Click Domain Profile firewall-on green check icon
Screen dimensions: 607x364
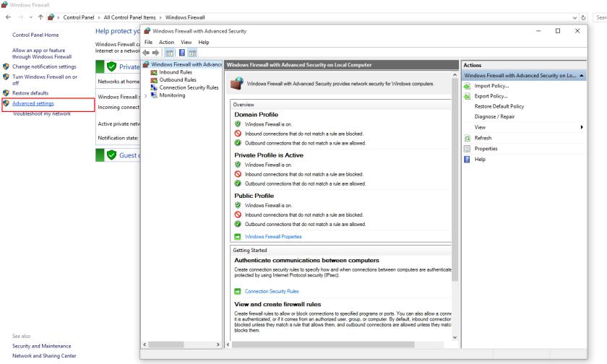pyautogui.click(x=238, y=124)
